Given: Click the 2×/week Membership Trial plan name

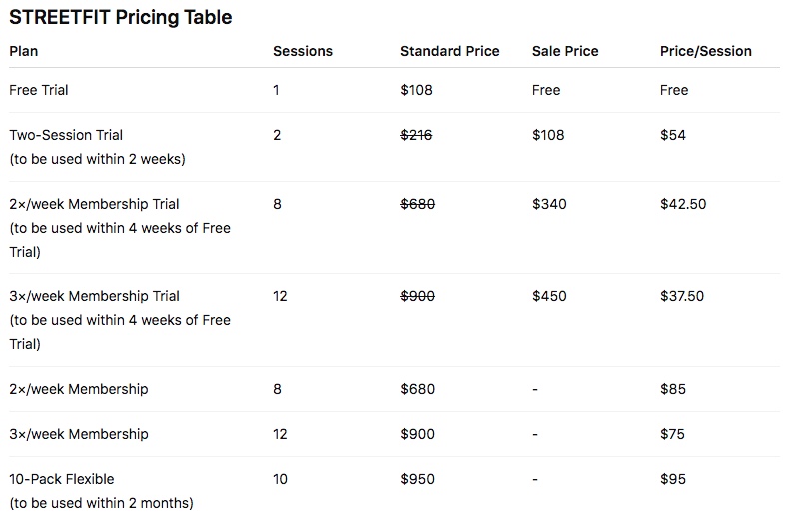Looking at the screenshot, I should [94, 204].
